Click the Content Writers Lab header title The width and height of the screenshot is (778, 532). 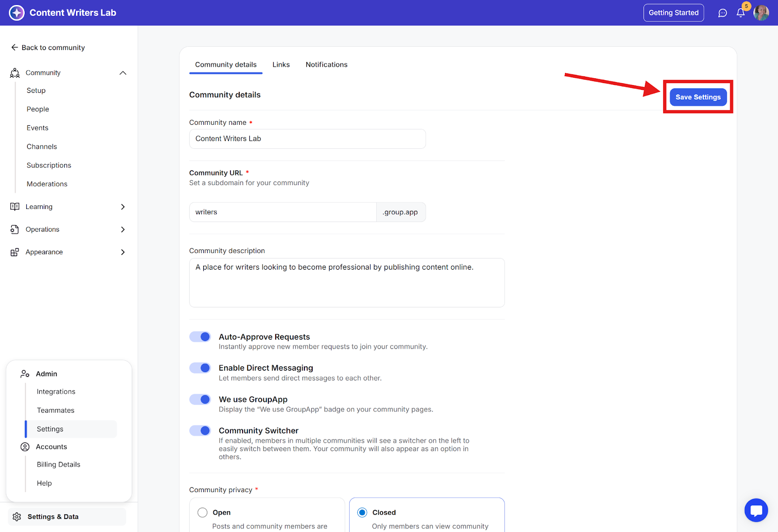pyautogui.click(x=73, y=13)
